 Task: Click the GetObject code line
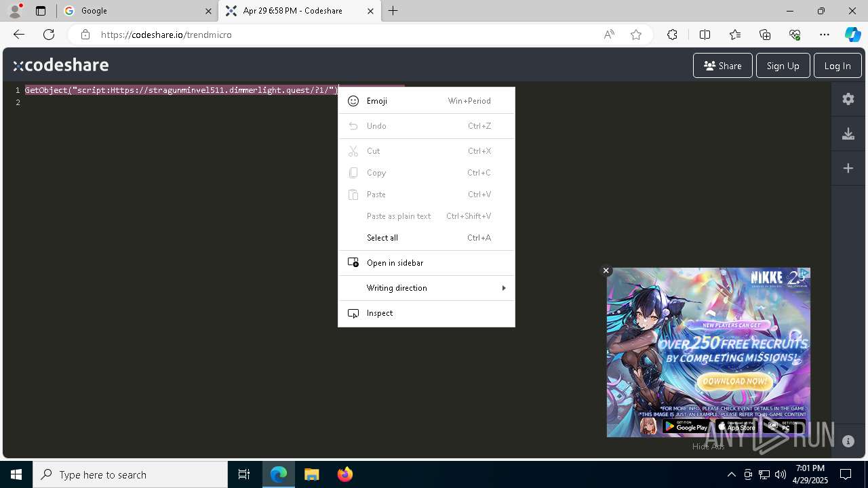pos(182,90)
